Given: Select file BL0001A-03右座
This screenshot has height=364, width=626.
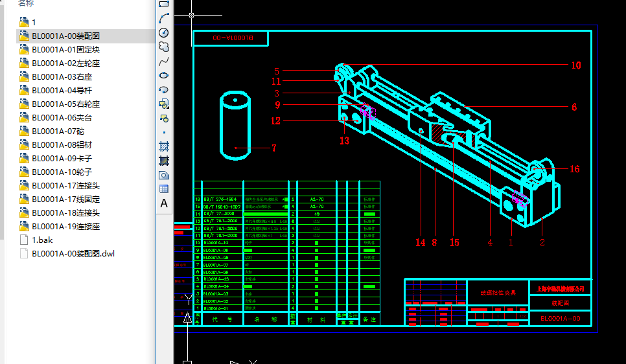Looking at the screenshot, I should (62, 76).
